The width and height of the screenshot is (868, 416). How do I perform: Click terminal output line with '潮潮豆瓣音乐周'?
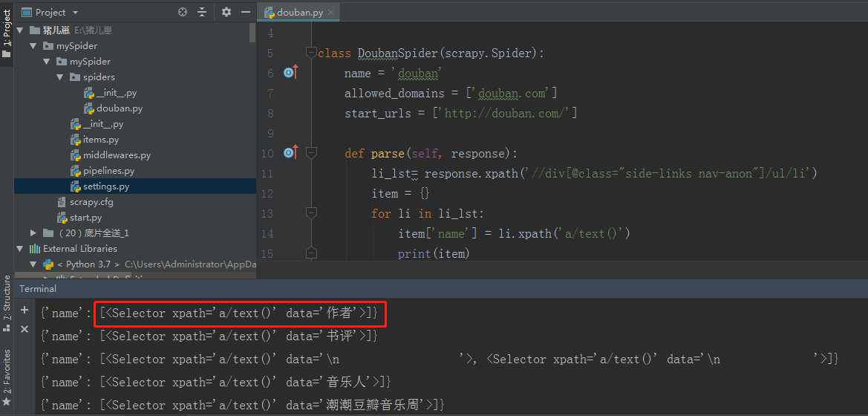[243, 405]
